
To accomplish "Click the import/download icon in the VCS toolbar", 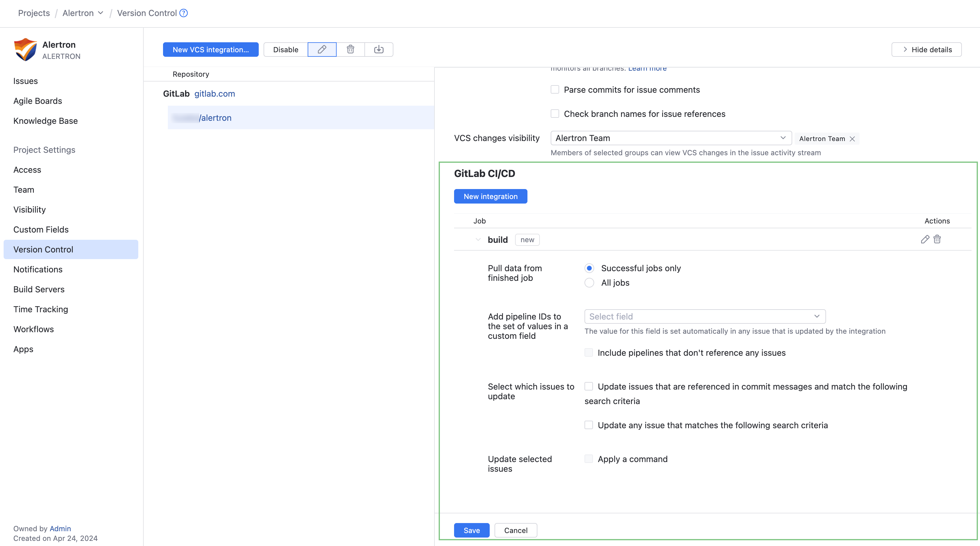I will click(x=379, y=50).
